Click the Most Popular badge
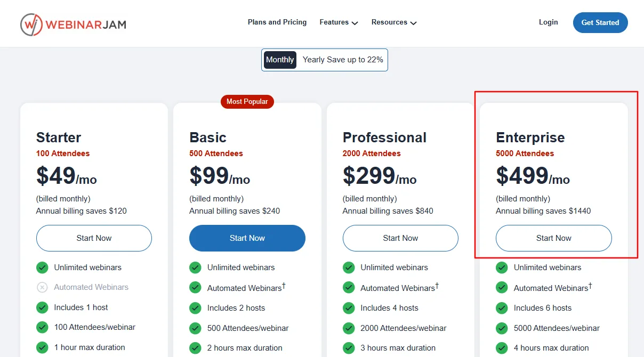 [247, 102]
